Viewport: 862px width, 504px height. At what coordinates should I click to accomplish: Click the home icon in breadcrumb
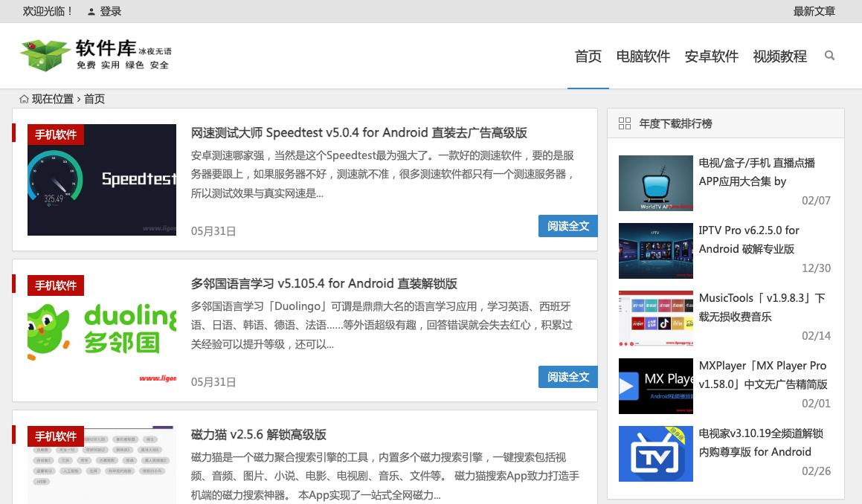(x=25, y=99)
